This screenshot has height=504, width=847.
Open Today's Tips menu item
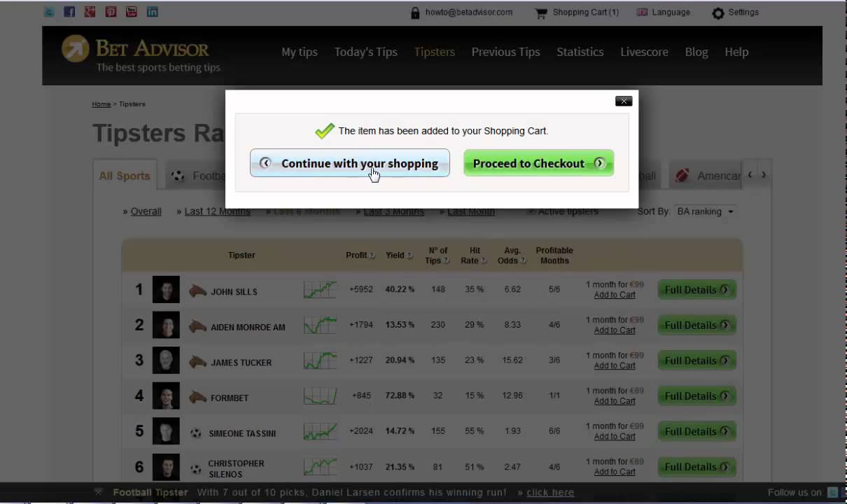(x=365, y=52)
